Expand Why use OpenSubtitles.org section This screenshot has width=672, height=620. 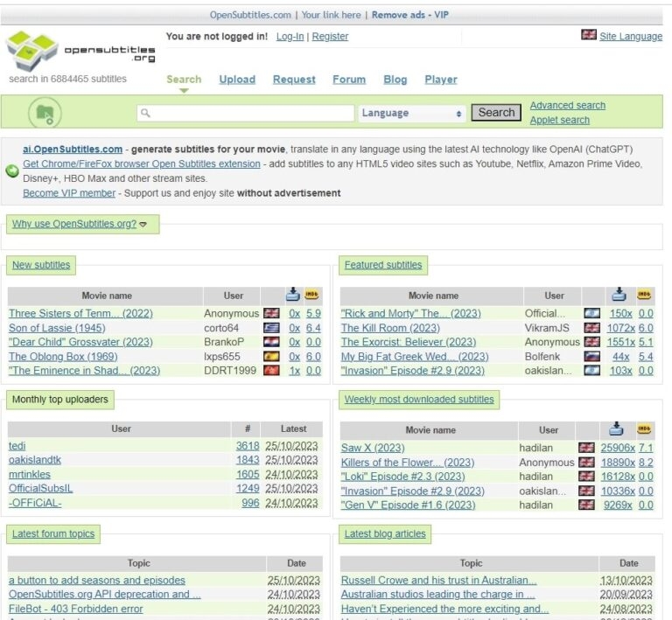coord(80,224)
